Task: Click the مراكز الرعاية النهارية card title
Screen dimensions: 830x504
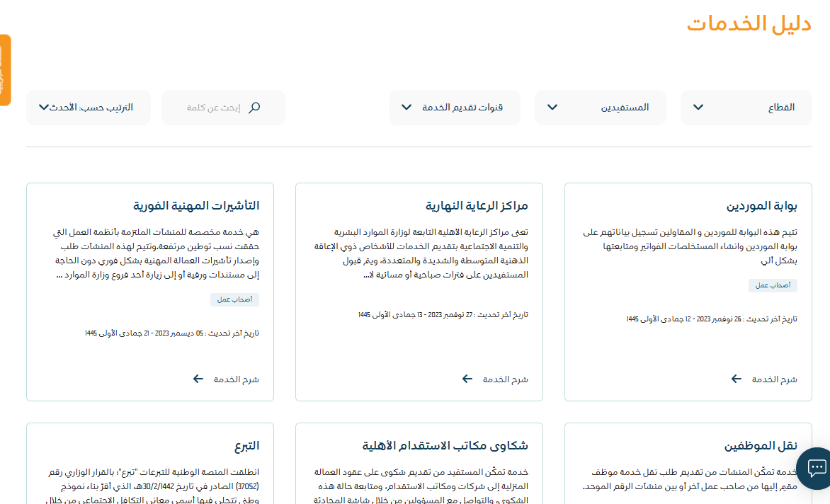Action: [477, 206]
